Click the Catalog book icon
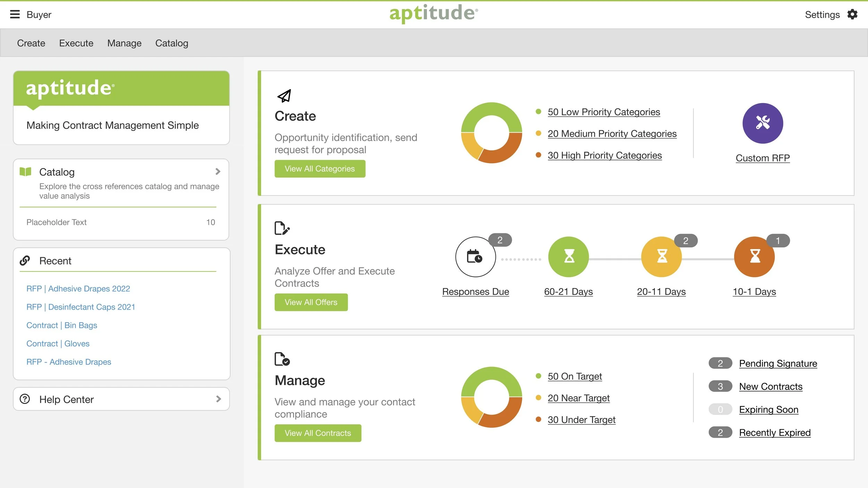 25,171
